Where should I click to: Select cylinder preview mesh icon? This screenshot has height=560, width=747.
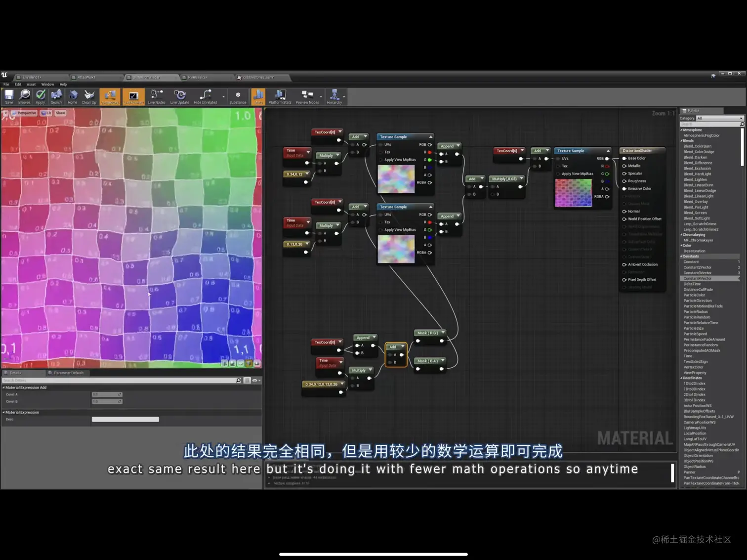coord(225,363)
